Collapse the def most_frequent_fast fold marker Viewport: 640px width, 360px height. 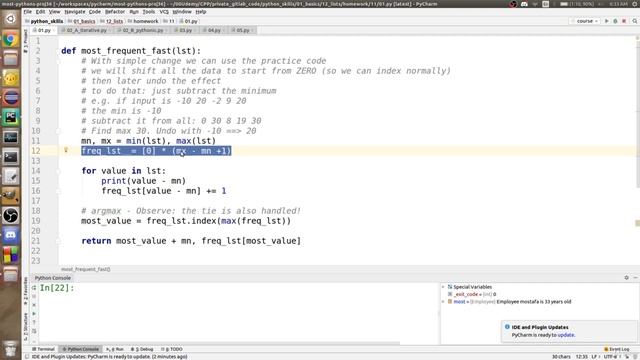pos(58,51)
